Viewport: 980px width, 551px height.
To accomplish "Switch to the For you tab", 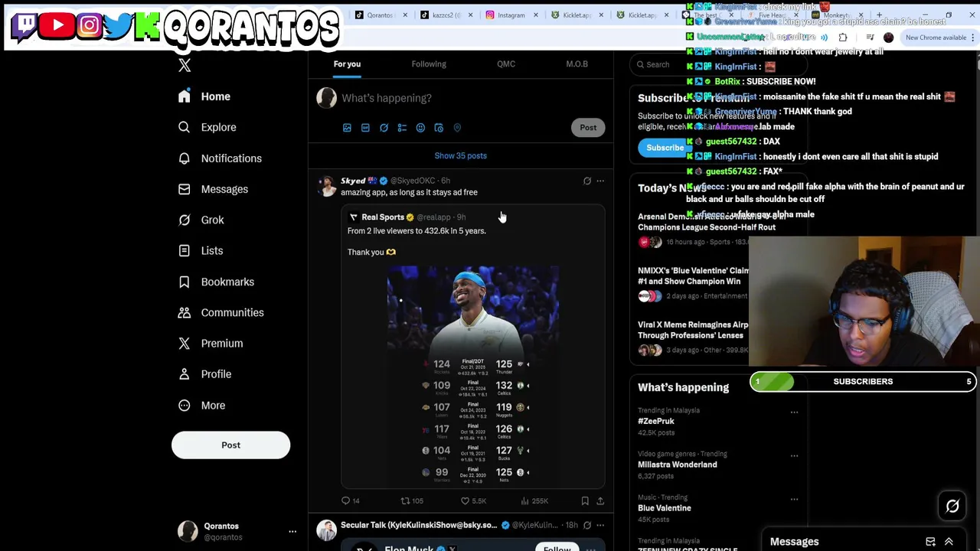I will tap(347, 64).
